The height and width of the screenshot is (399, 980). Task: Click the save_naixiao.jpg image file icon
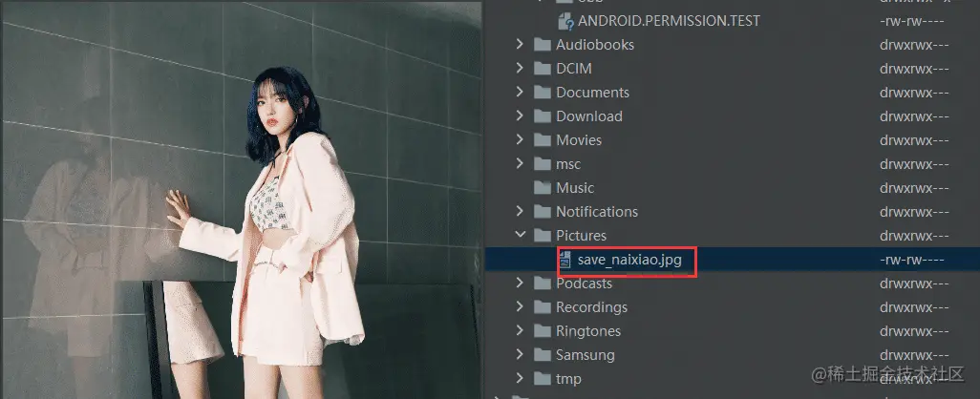tap(565, 259)
